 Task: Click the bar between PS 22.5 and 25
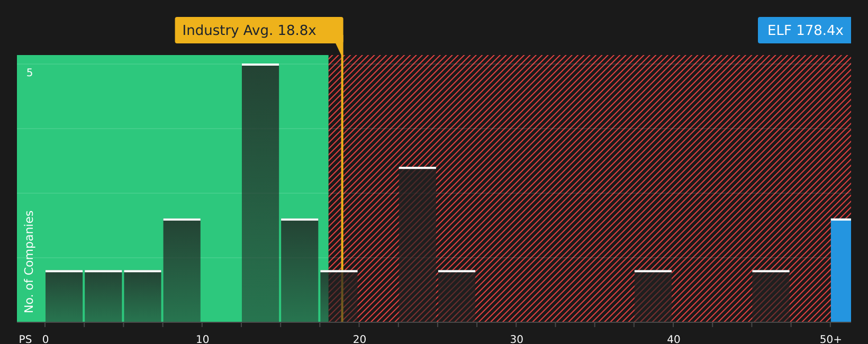(418, 245)
